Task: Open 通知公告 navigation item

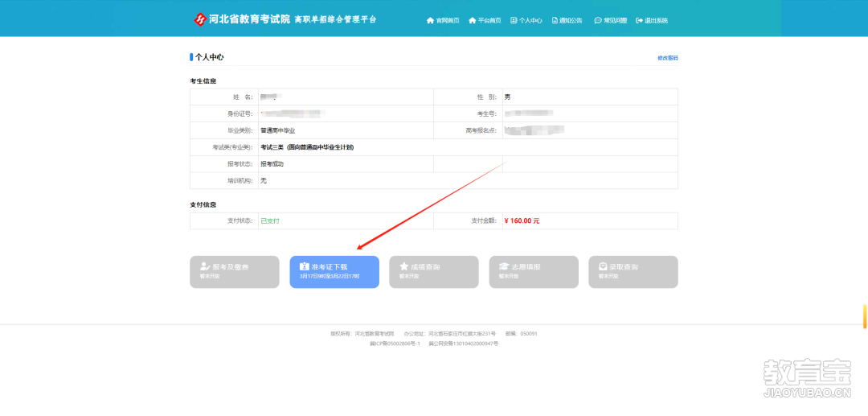Action: click(571, 20)
